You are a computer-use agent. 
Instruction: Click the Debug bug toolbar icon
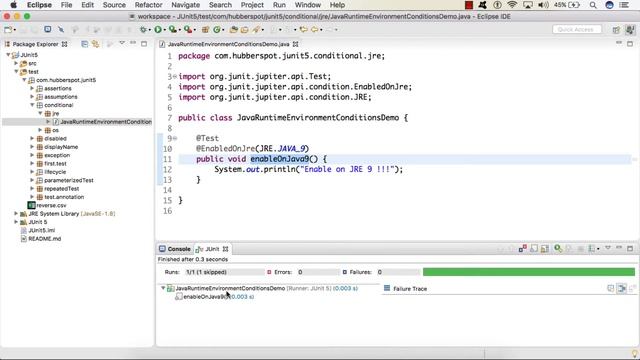point(143,29)
